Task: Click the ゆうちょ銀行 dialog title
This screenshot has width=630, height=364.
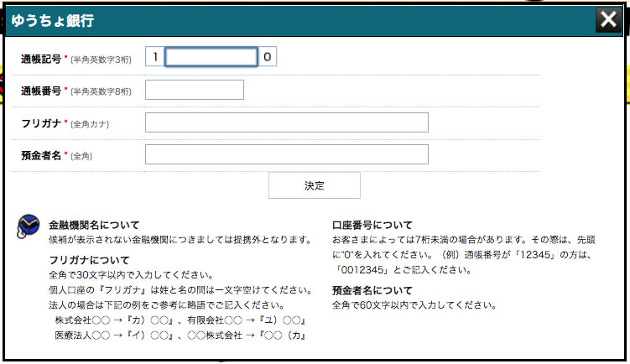Action: 53,20
